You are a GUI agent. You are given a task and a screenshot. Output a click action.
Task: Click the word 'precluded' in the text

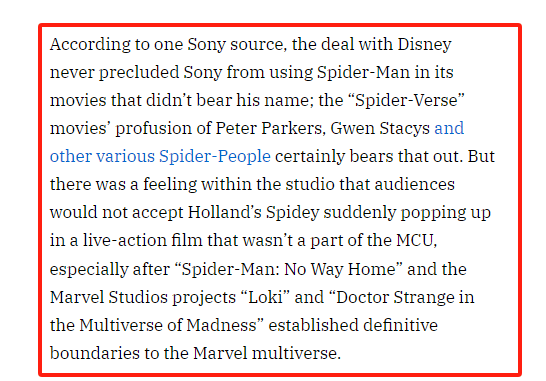click(x=139, y=73)
